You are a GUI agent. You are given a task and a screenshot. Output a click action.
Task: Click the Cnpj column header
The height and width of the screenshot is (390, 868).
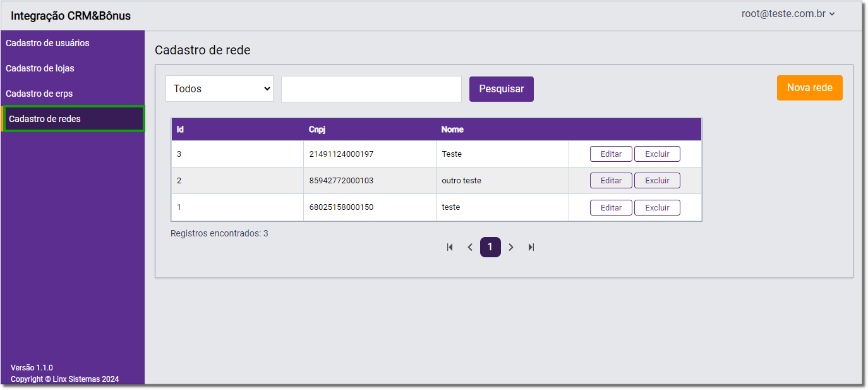(316, 130)
